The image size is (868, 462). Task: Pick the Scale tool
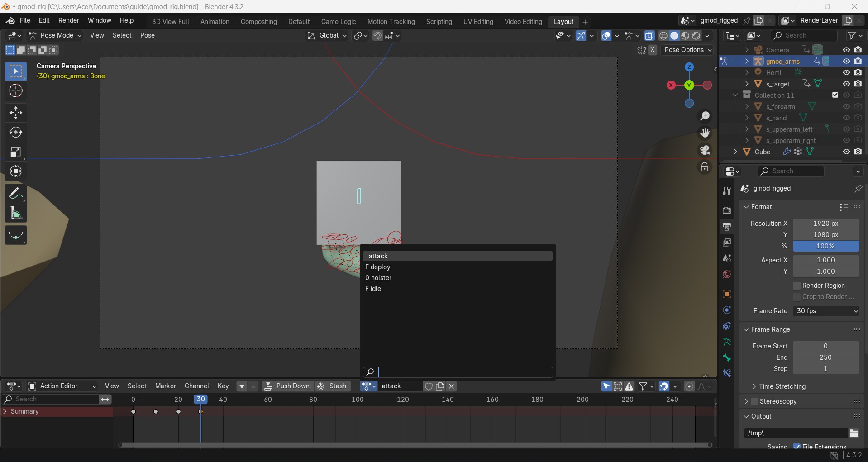point(16,152)
